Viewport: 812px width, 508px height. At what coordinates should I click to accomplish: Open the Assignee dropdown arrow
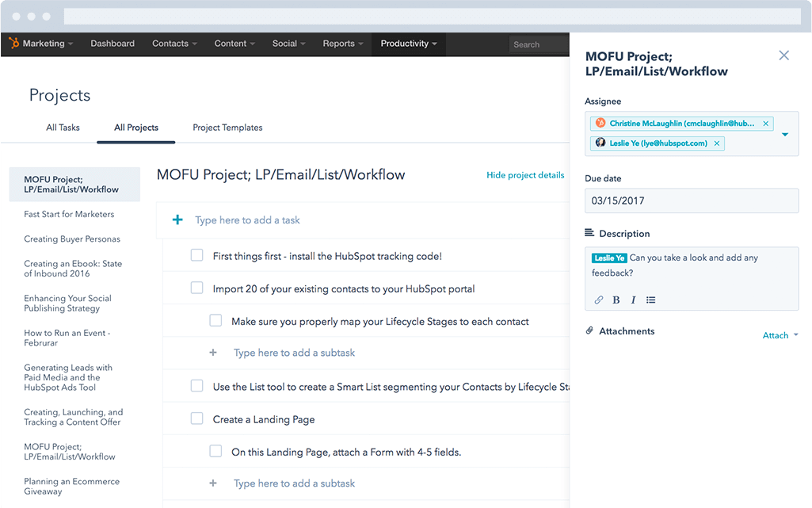pyautogui.click(x=785, y=134)
